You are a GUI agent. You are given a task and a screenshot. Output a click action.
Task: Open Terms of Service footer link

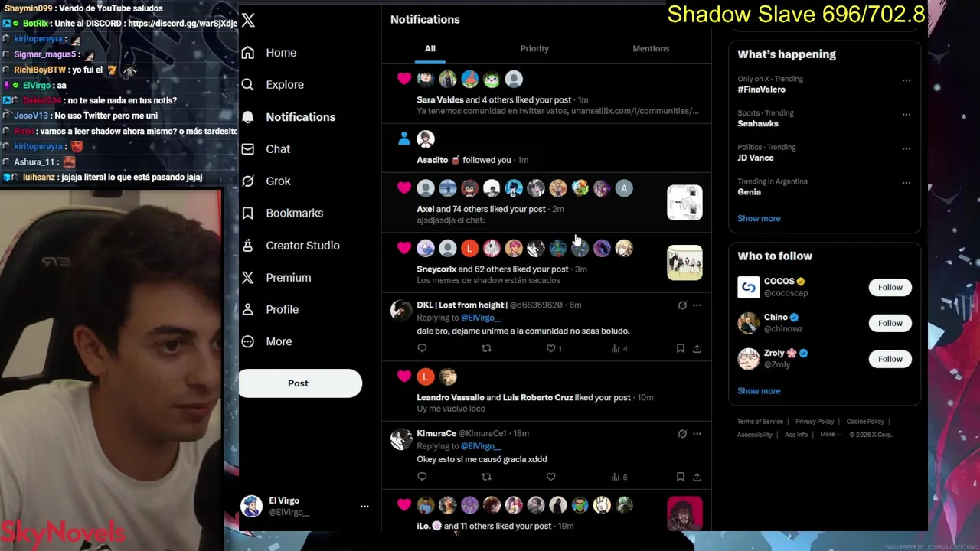coord(760,422)
